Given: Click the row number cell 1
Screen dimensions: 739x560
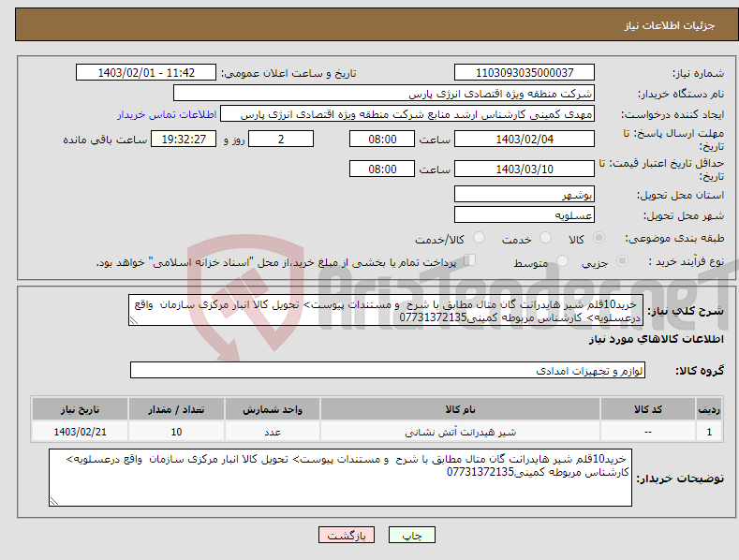Looking at the screenshot, I should [709, 432].
